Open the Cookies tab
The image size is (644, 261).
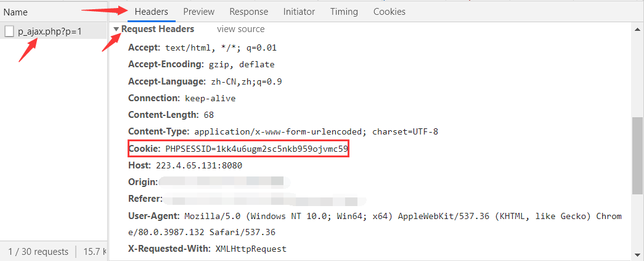tap(389, 12)
